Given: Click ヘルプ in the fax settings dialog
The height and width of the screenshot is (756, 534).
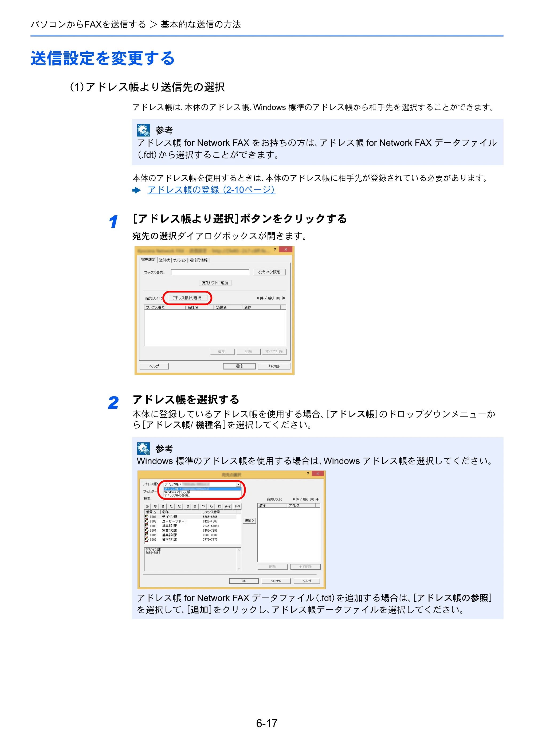Looking at the screenshot, I should 154,366.
